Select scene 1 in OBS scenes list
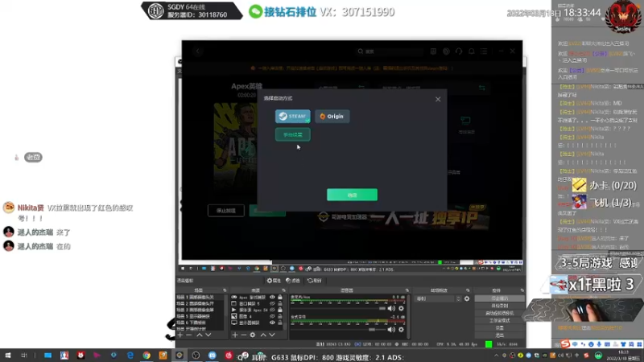Viewport: 644px width, 362px height. [x=200, y=297]
